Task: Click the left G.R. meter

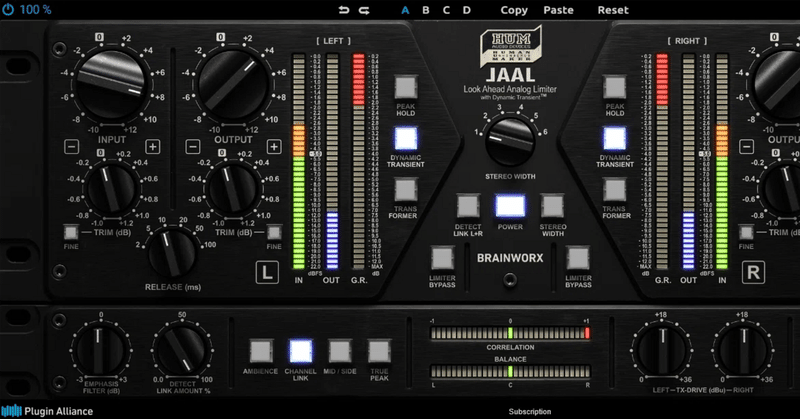Action: (x=359, y=161)
